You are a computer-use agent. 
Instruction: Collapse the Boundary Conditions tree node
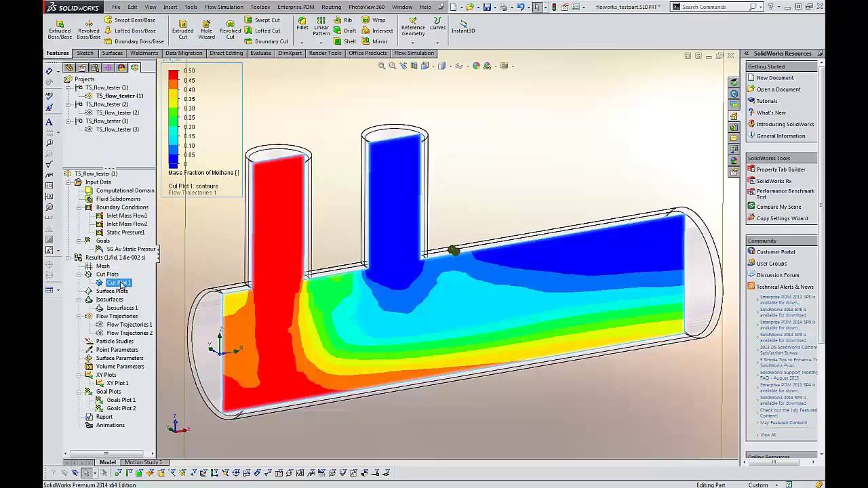pos(79,207)
